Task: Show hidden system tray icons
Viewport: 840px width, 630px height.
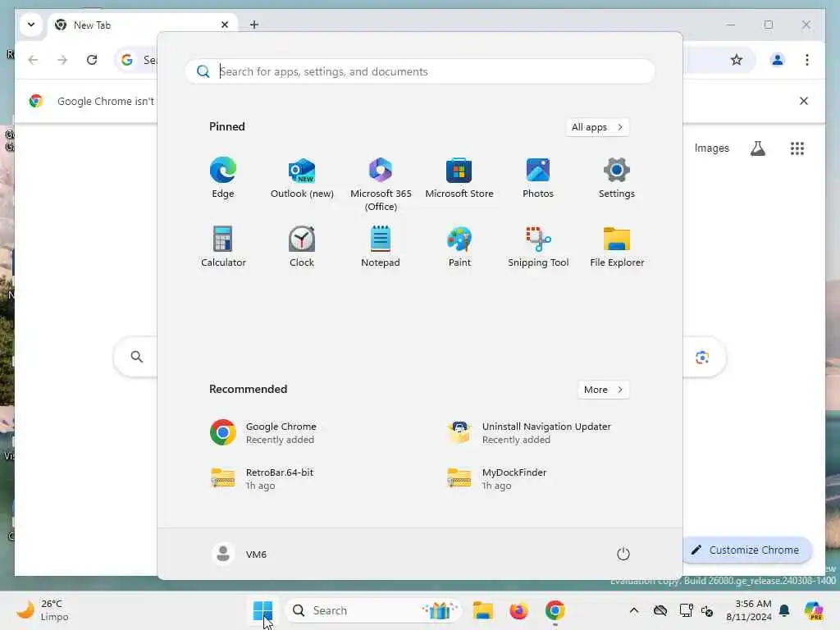Action: 634,610
